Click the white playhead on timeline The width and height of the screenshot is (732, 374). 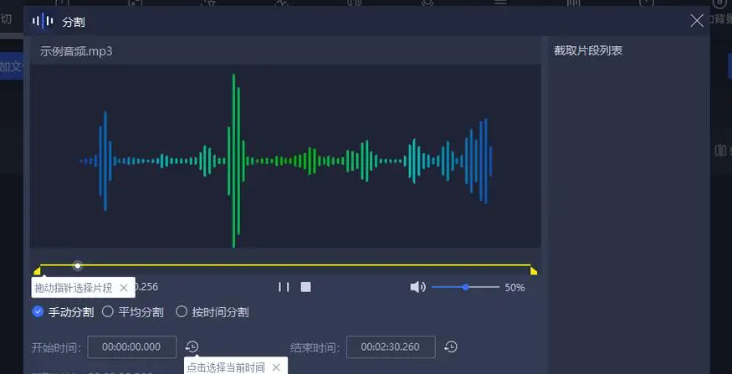click(77, 266)
